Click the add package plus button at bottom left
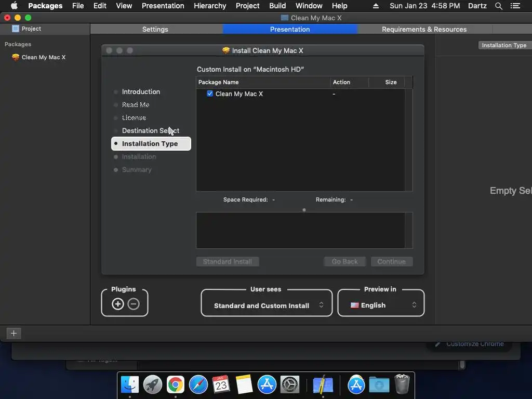The image size is (532, 399). point(14,333)
